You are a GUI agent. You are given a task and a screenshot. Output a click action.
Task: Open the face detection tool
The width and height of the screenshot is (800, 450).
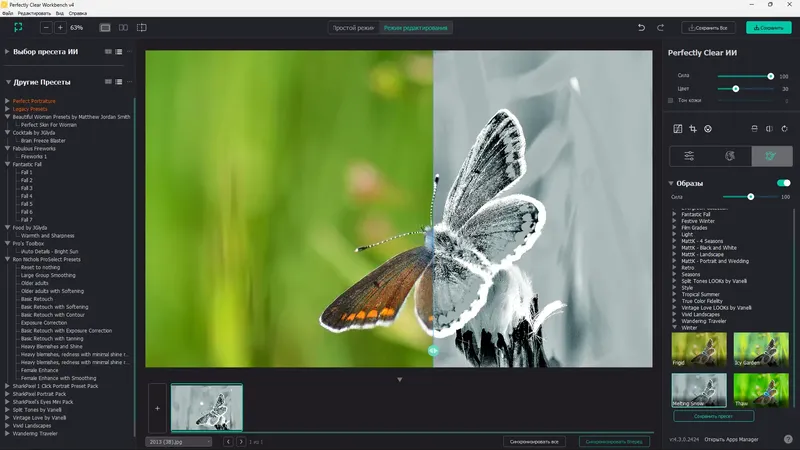click(x=708, y=129)
